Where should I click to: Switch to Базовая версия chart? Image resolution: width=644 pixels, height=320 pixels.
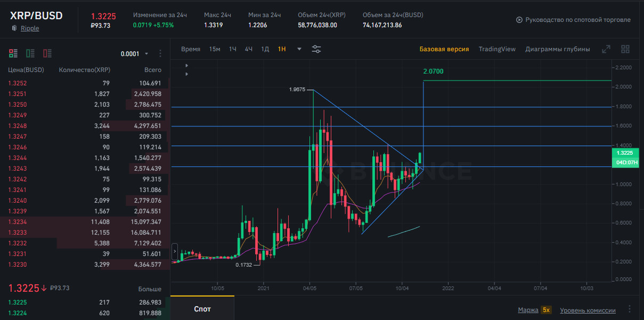(x=444, y=49)
